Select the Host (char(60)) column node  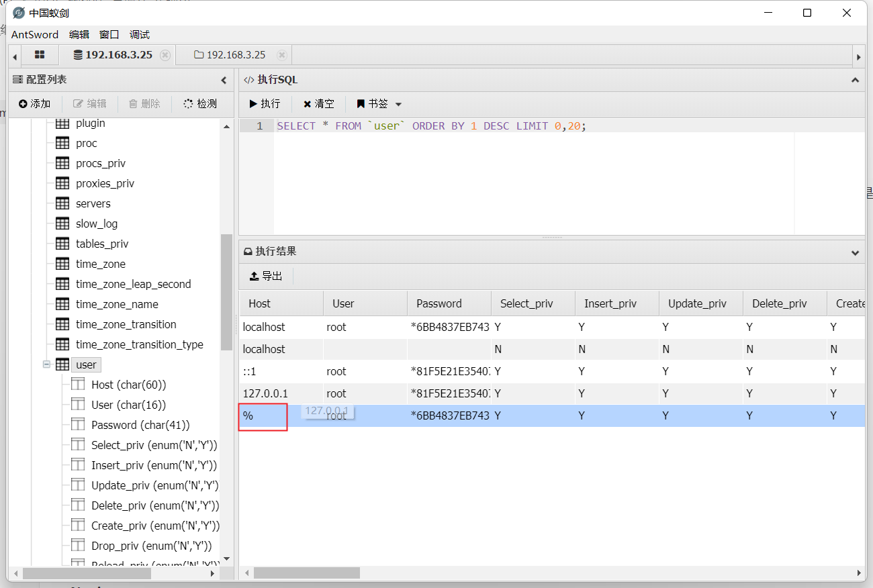(128, 385)
